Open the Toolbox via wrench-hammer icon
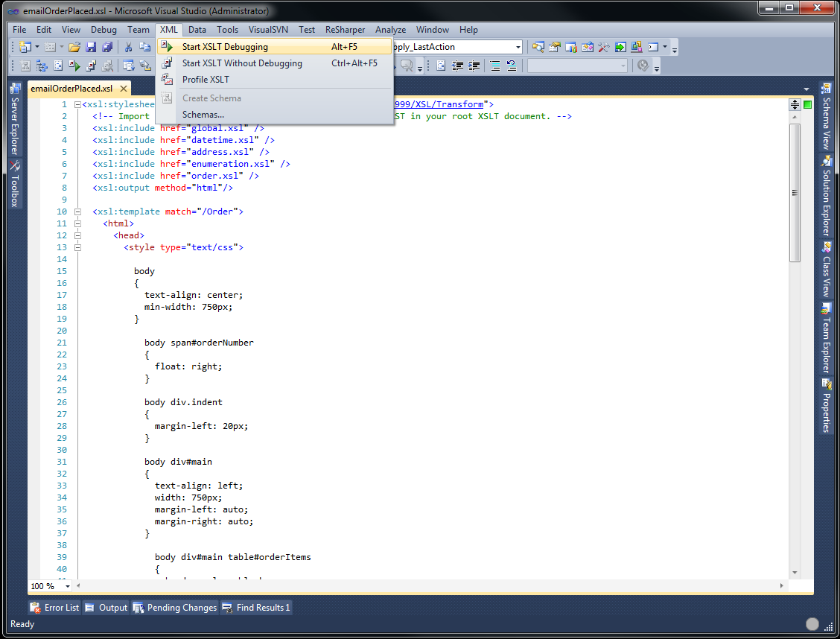840x639 pixels. (603, 47)
